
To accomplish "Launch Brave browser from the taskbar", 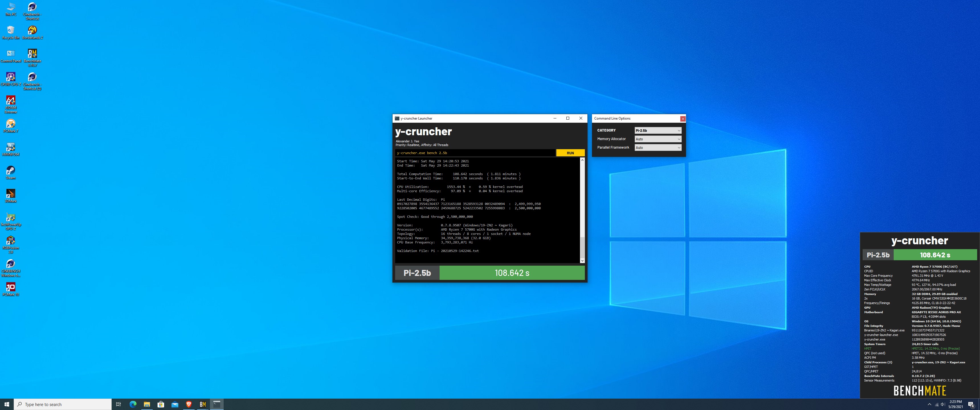I will 189,404.
